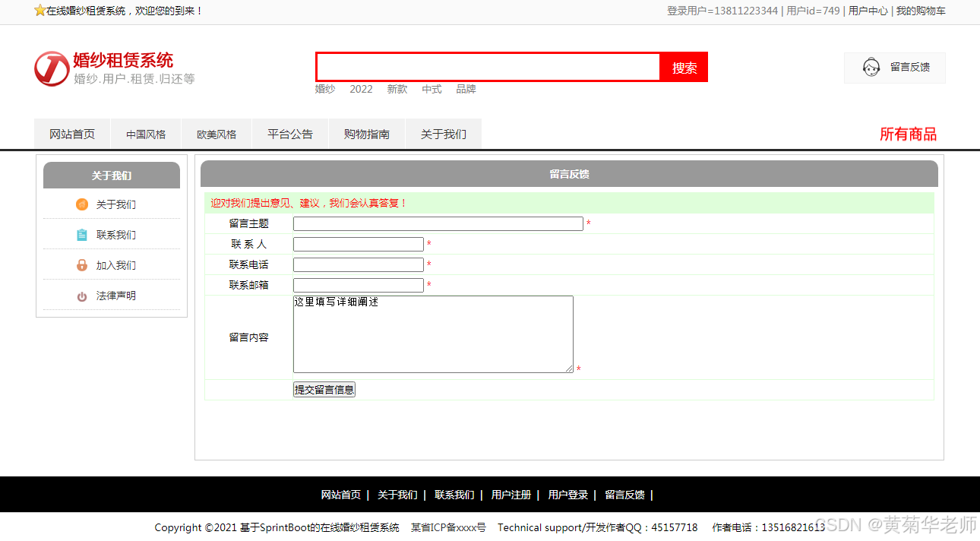Click the search keyword 中式
980x541 pixels.
pyautogui.click(x=432, y=89)
